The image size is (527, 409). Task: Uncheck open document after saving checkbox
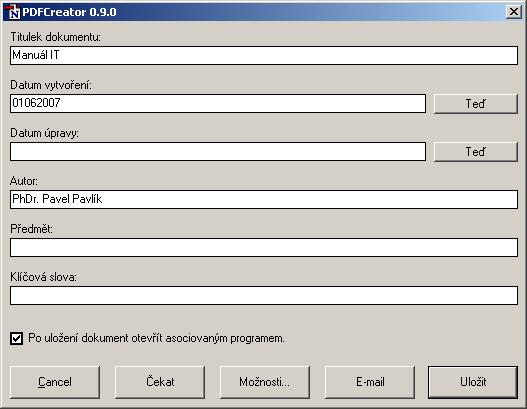(x=16, y=338)
